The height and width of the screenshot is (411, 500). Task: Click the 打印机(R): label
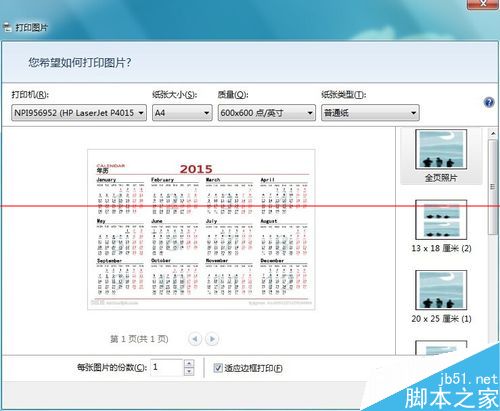click(30, 95)
